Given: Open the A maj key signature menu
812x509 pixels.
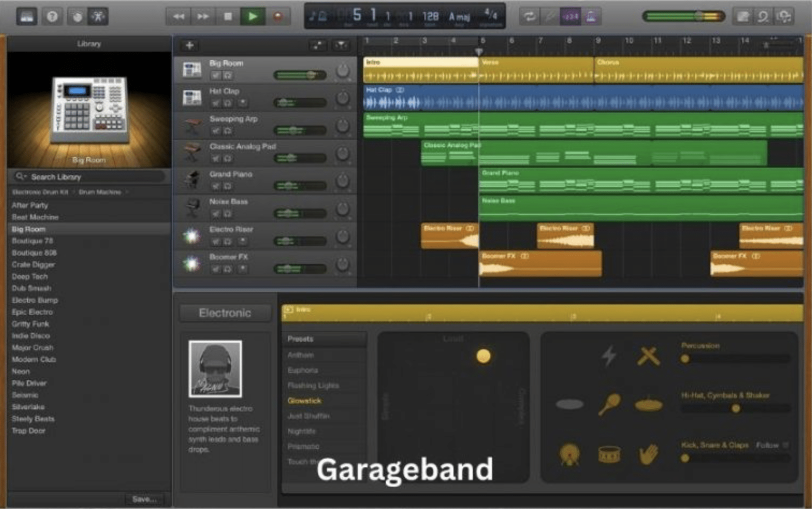Looking at the screenshot, I should (x=459, y=16).
